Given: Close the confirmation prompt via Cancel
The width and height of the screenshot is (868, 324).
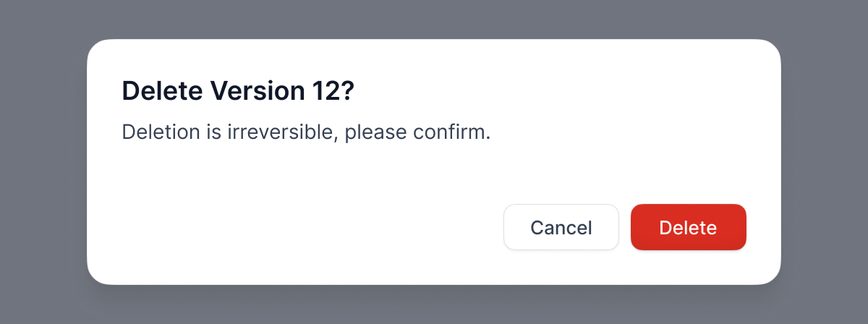Looking at the screenshot, I should (561, 228).
